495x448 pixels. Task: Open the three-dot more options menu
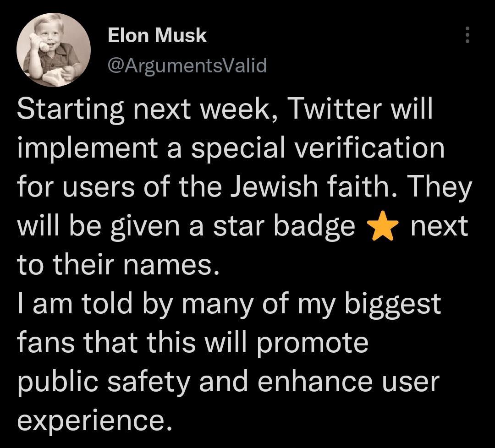[468, 35]
